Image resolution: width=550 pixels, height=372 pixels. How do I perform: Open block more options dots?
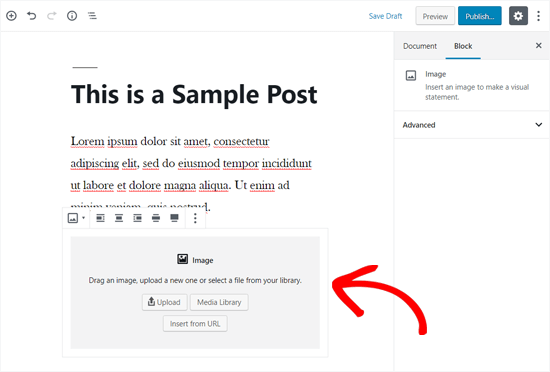[x=195, y=218]
